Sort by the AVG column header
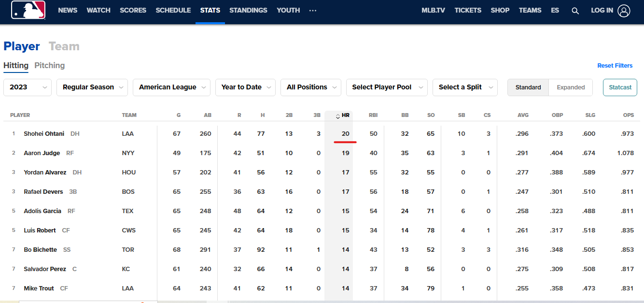Image resolution: width=644 pixels, height=303 pixels. 523,115
